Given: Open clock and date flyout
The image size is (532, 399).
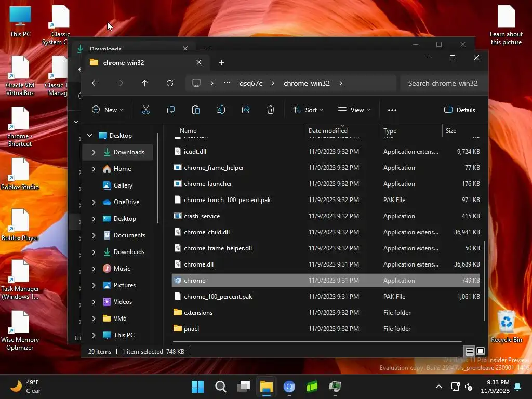Looking at the screenshot, I should pos(495,387).
